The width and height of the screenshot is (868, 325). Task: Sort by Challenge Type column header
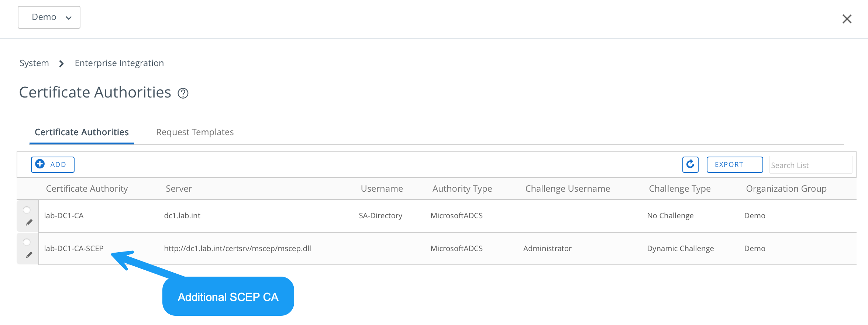[x=679, y=189]
